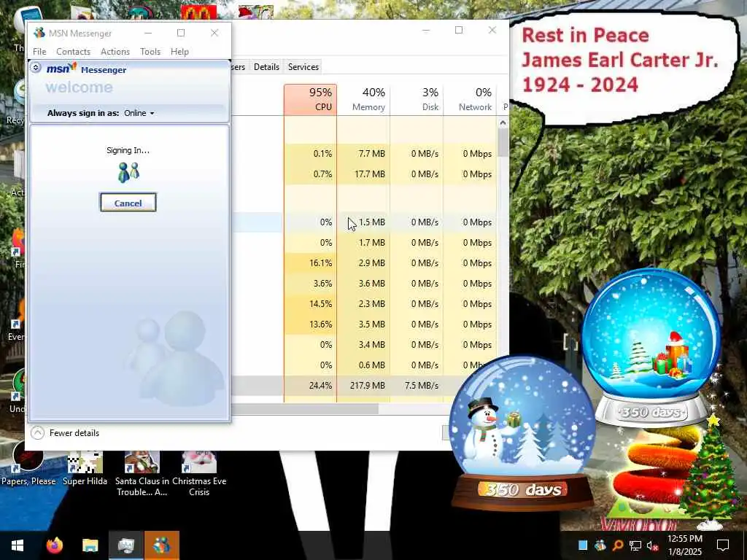747x560 pixels.
Task: Switch to Task Manager taskbar button
Action: [x=125, y=545]
